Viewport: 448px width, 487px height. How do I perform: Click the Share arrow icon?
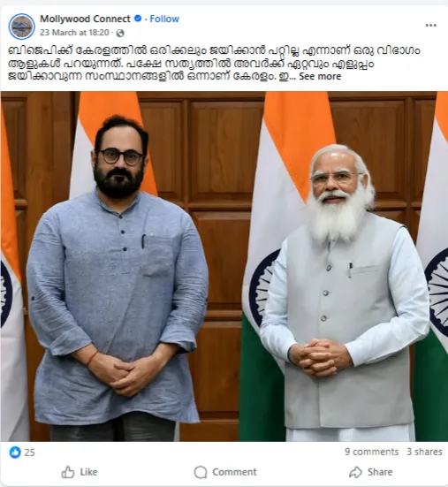click(x=356, y=472)
